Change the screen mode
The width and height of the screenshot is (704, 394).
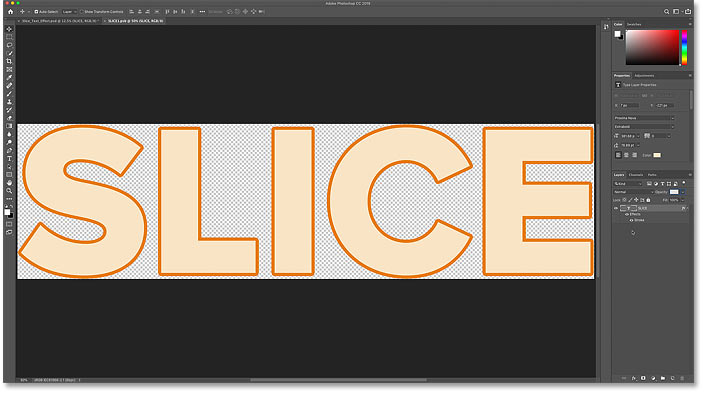[9, 232]
